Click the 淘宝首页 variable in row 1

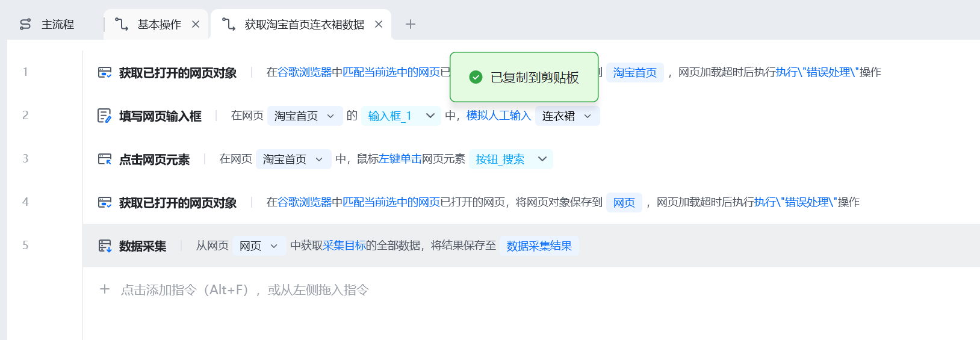(x=634, y=72)
